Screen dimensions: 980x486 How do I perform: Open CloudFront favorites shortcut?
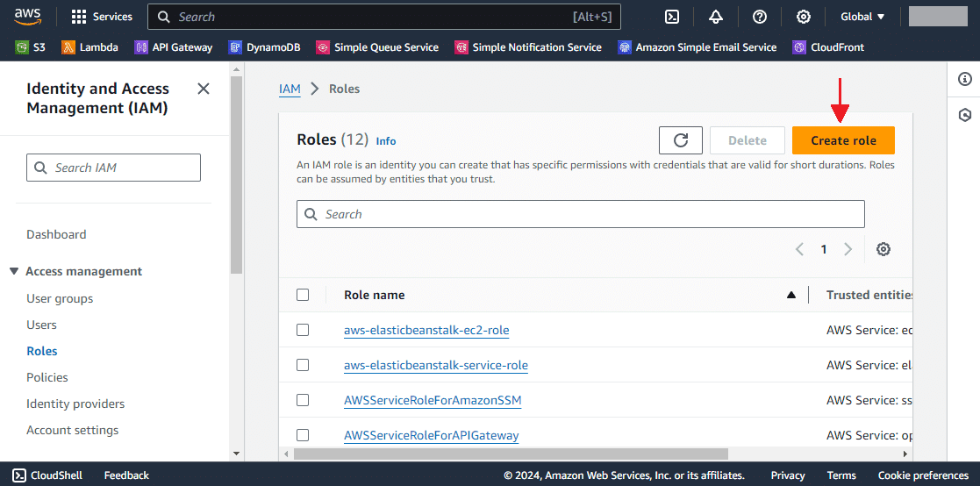[x=829, y=46]
